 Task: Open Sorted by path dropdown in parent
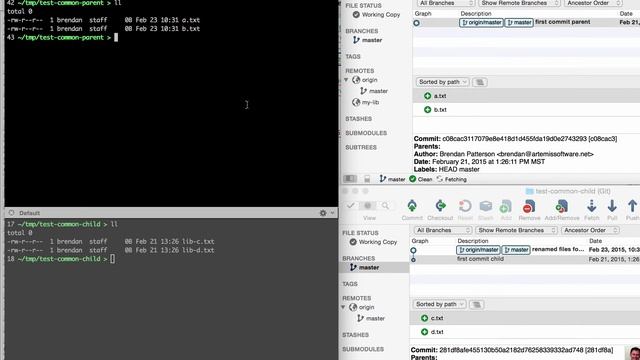click(x=442, y=82)
